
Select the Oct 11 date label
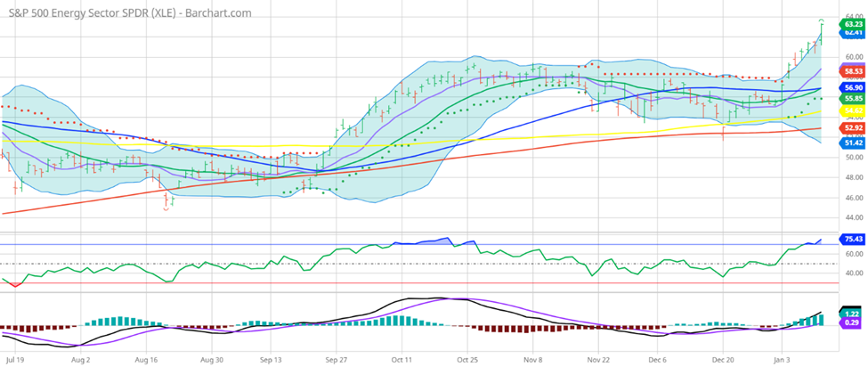click(402, 359)
